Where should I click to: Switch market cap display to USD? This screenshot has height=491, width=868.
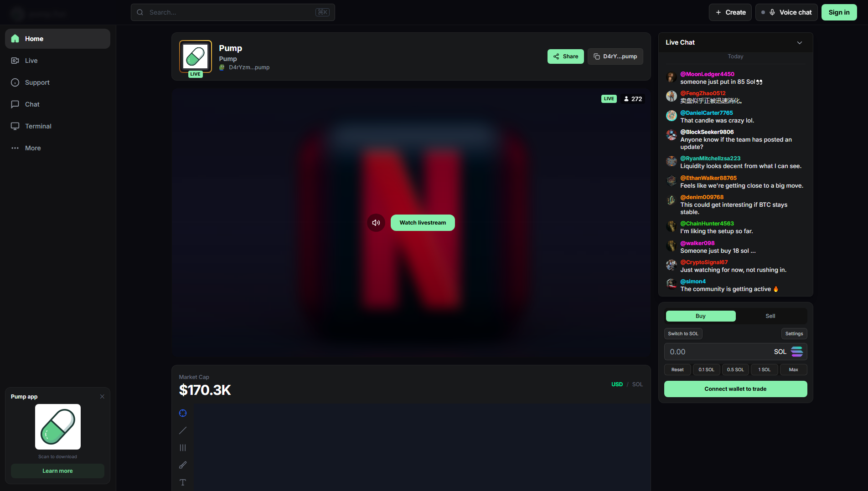[617, 384]
